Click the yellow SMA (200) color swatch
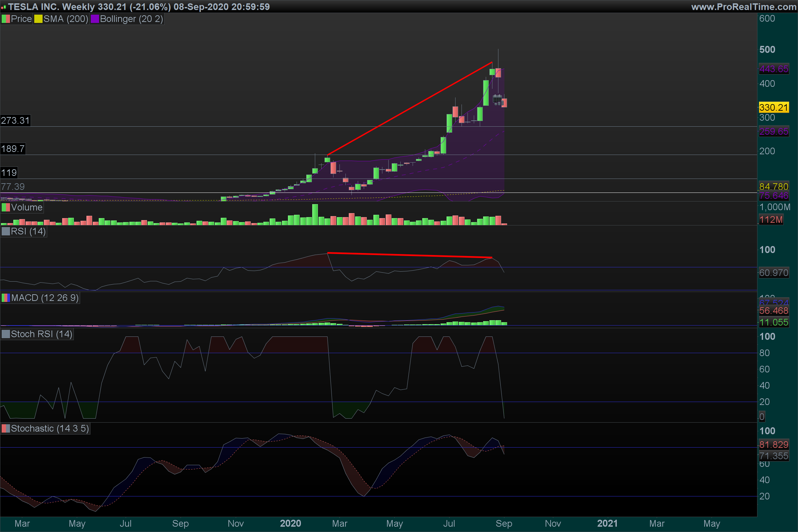 click(x=38, y=19)
